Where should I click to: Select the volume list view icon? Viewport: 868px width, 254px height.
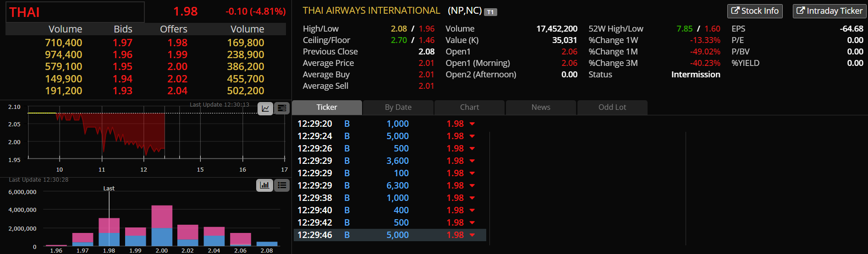(x=282, y=185)
